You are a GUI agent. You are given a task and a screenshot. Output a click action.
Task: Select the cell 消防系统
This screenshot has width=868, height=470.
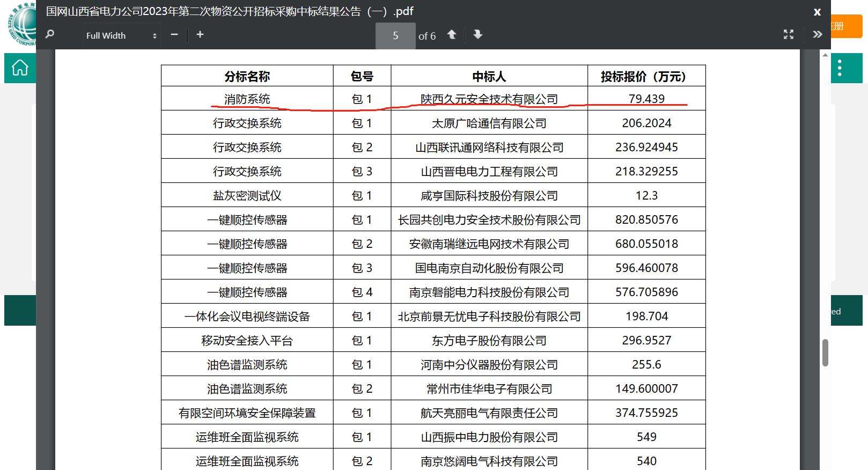[247, 99]
